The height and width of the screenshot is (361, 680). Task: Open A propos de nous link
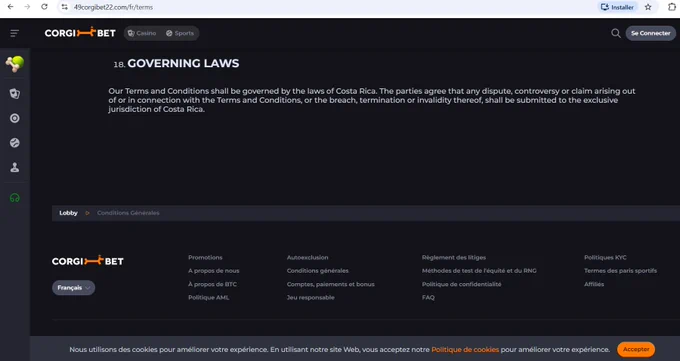[213, 271]
